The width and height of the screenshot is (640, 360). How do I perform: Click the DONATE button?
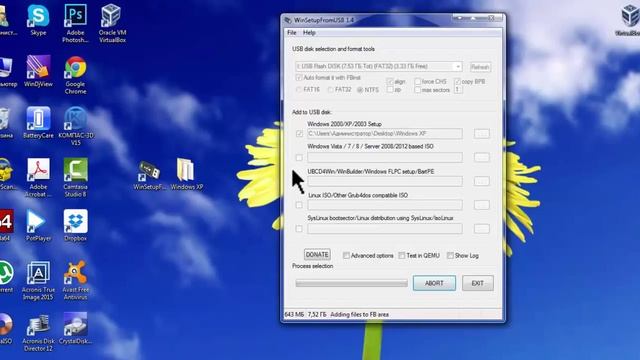(x=317, y=255)
